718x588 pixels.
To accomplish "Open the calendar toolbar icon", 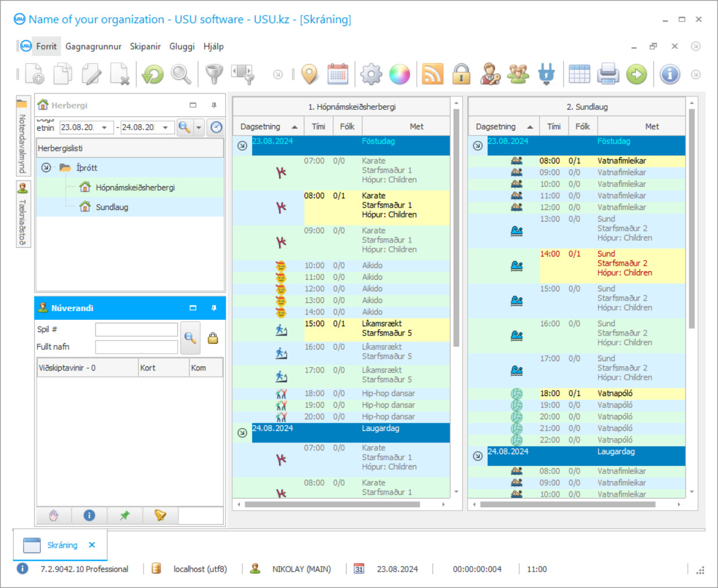I will (x=338, y=74).
